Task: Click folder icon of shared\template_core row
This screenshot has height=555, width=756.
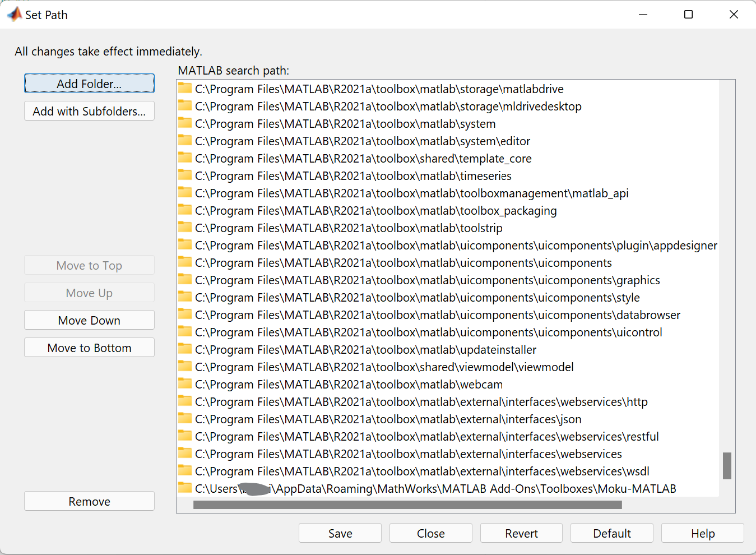Action: click(x=185, y=158)
